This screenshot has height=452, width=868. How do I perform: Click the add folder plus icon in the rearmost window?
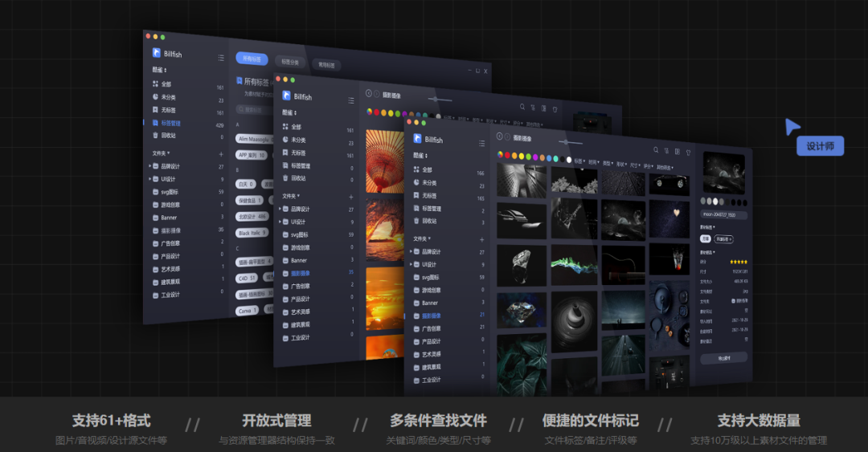tap(220, 153)
